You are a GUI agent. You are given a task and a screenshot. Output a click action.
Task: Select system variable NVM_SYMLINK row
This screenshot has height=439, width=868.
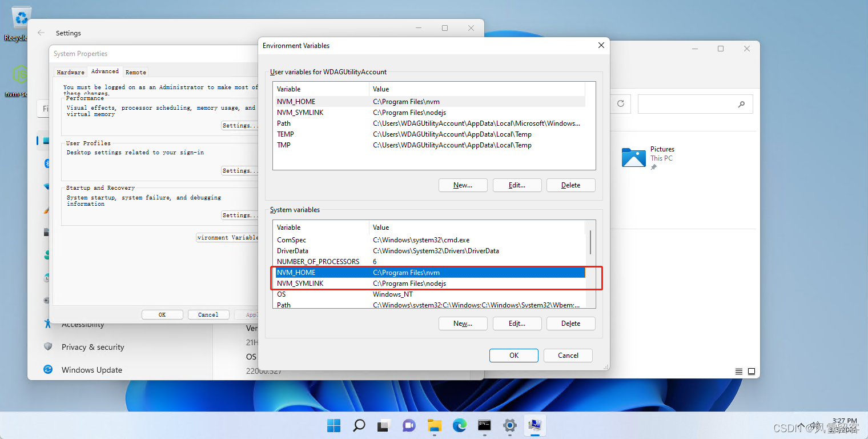click(430, 284)
